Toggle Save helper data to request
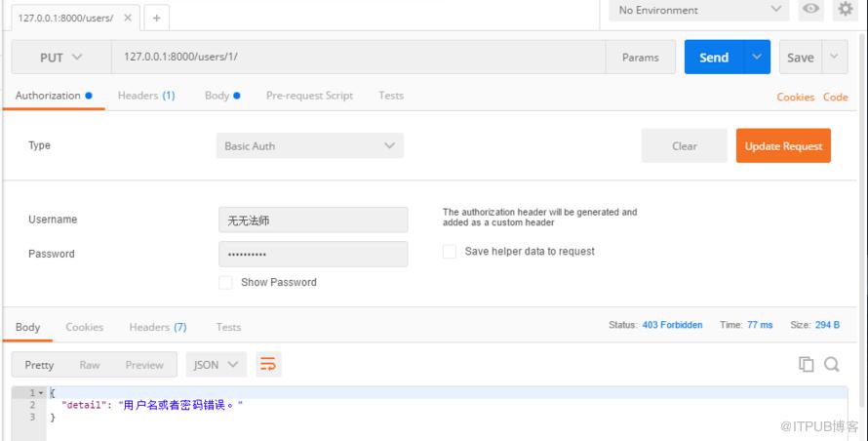 pyautogui.click(x=450, y=252)
